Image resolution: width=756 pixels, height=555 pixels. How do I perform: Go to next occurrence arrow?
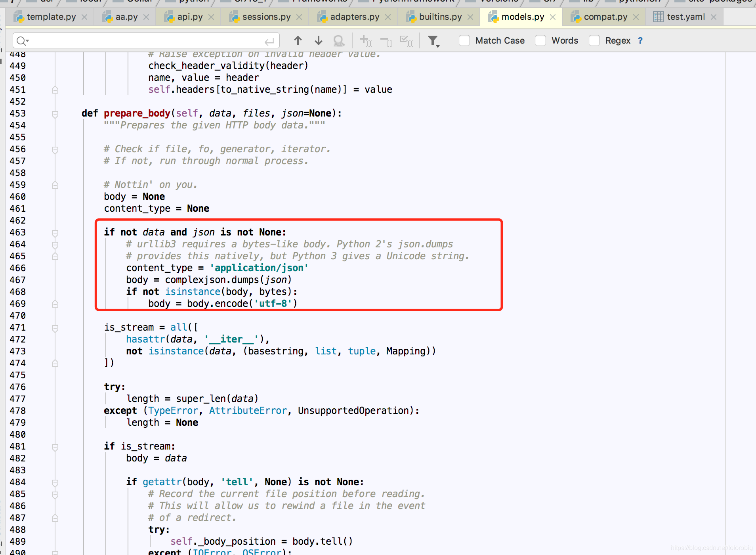(x=319, y=40)
